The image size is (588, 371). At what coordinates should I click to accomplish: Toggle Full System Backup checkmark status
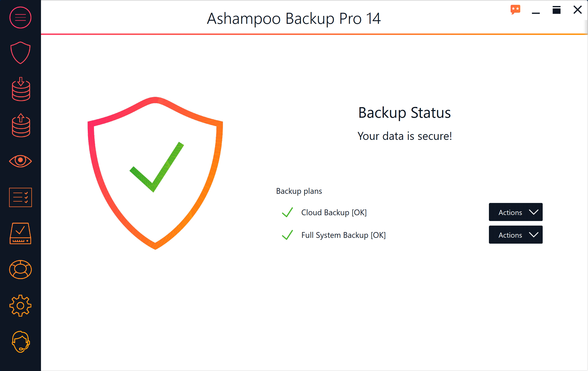tap(287, 235)
